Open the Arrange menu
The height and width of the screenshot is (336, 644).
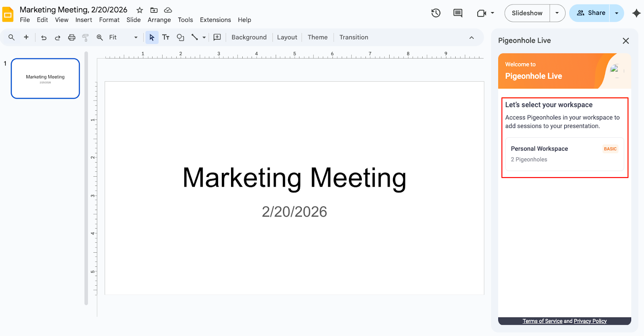pyautogui.click(x=159, y=20)
